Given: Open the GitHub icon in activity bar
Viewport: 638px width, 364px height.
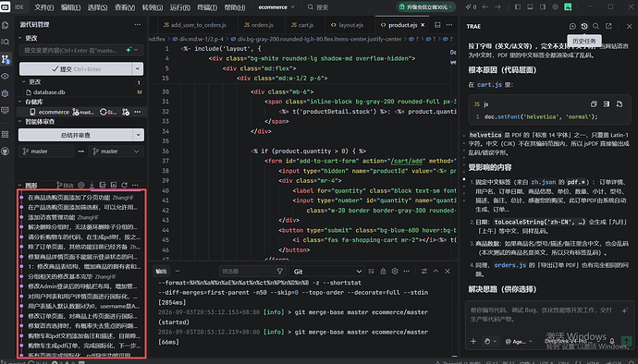Looking at the screenshot, I should 6,152.
